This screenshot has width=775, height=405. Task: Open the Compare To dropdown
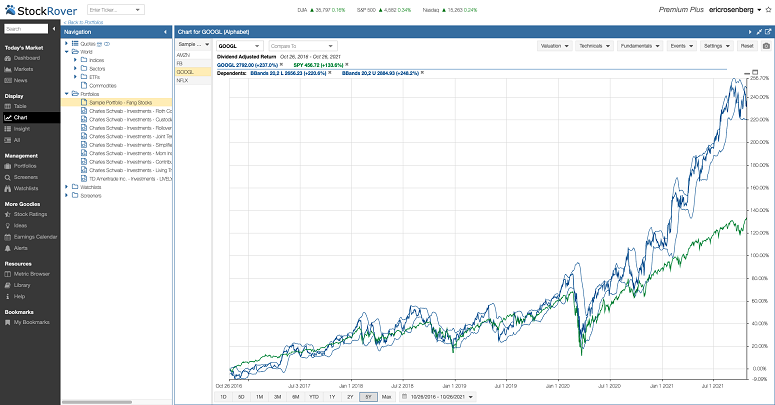[331, 46]
